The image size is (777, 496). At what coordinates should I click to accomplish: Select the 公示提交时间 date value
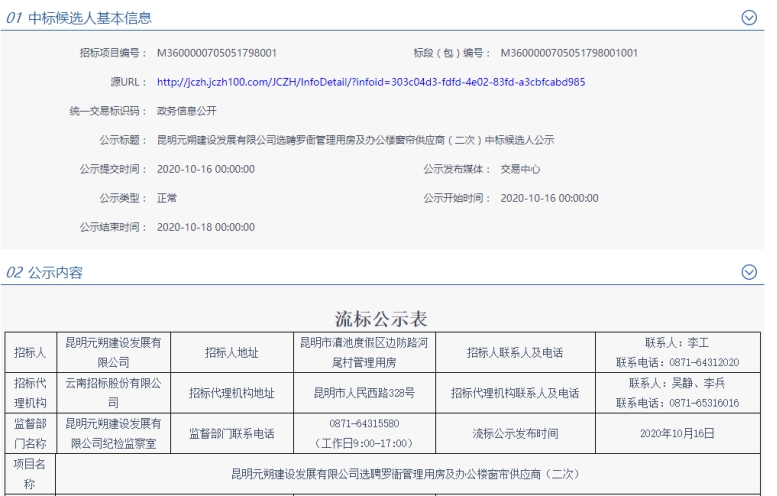click(x=206, y=169)
